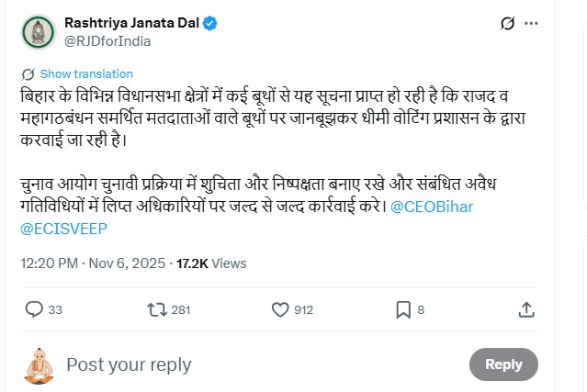Image resolution: width=587 pixels, height=392 pixels.
Task: Repost this tweet with the retweet icon
Action: pyautogui.click(x=156, y=309)
